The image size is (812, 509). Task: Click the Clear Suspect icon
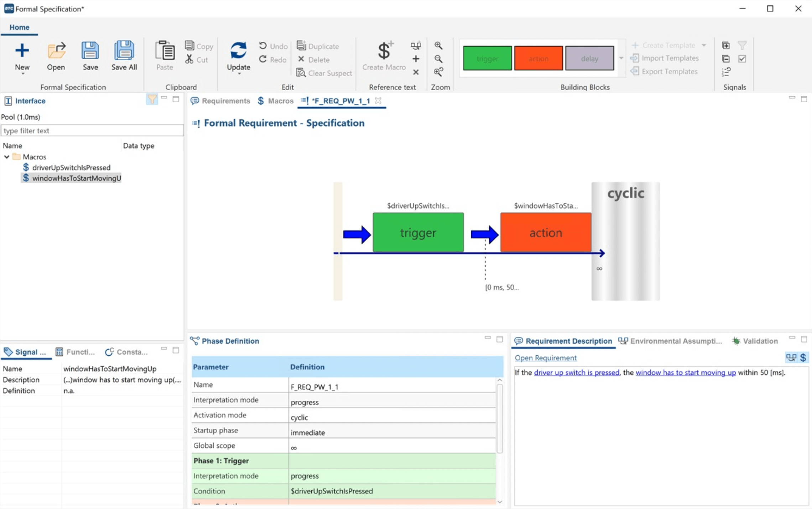[301, 73]
